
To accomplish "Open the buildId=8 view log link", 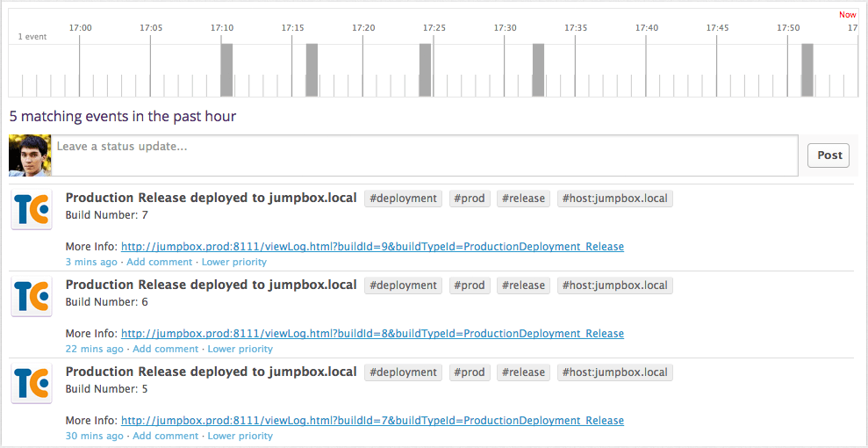I will coord(372,334).
